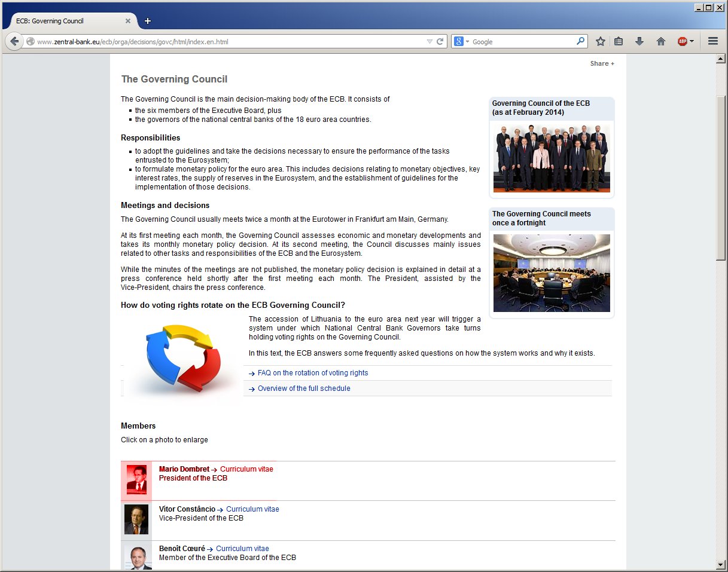Click the Benoît Cœuré name text

pyautogui.click(x=182, y=549)
